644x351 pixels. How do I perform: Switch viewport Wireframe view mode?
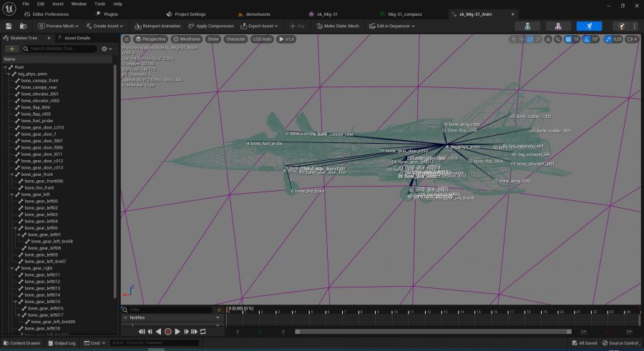187,39
